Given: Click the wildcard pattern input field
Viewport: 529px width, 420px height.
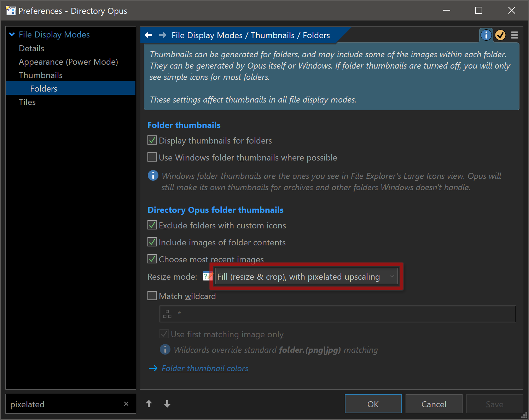Looking at the screenshot, I should 338,314.
